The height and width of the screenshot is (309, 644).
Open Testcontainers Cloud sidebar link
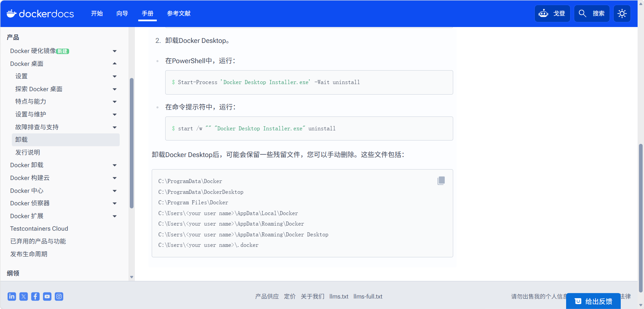[39, 229]
